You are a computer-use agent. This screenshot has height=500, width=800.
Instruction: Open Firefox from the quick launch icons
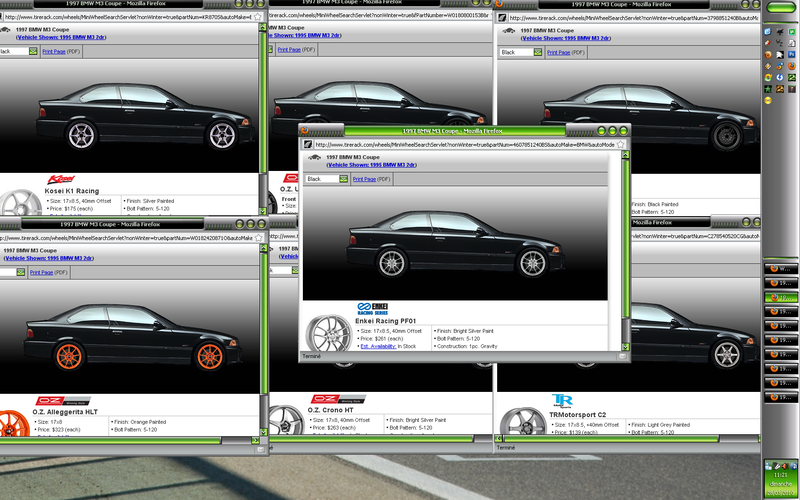click(792, 66)
